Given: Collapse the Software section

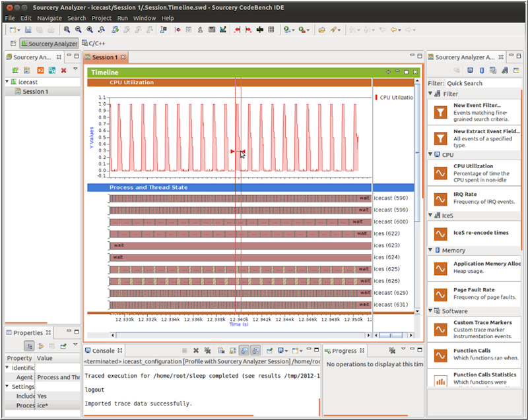Looking at the screenshot, I should (430, 311).
